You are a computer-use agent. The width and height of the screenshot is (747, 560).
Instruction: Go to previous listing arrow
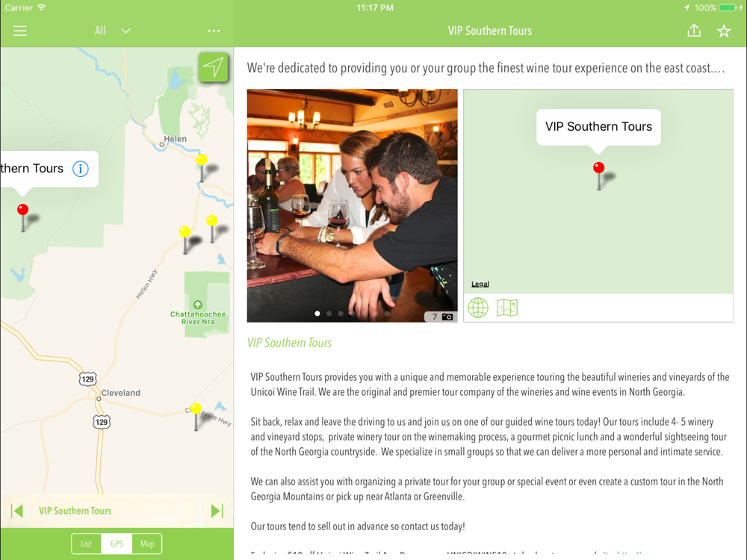(x=17, y=511)
